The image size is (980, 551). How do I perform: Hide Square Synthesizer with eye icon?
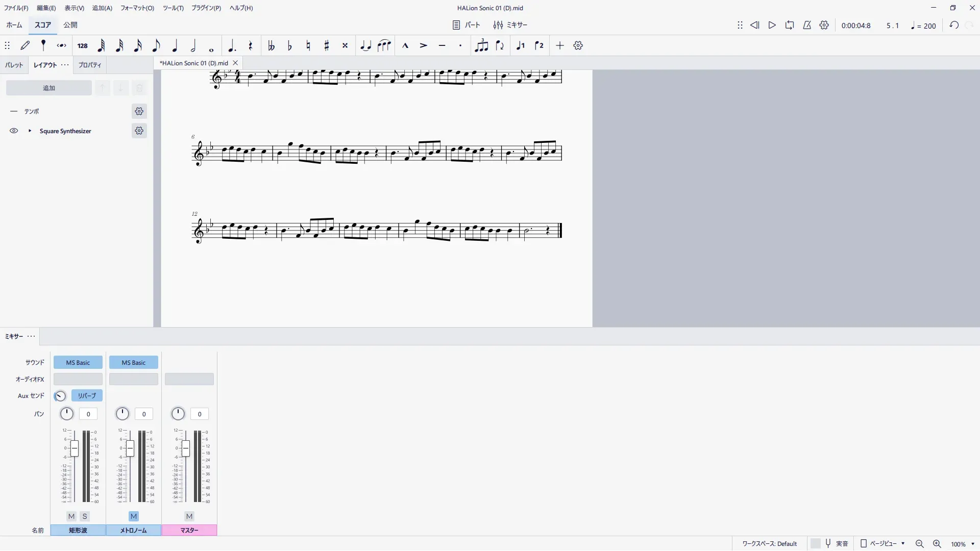(x=14, y=131)
